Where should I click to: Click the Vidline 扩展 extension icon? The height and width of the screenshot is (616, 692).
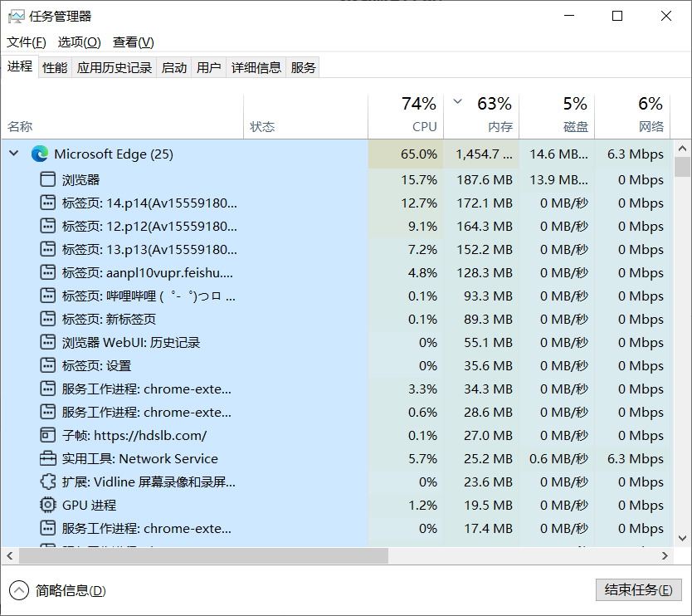point(46,482)
